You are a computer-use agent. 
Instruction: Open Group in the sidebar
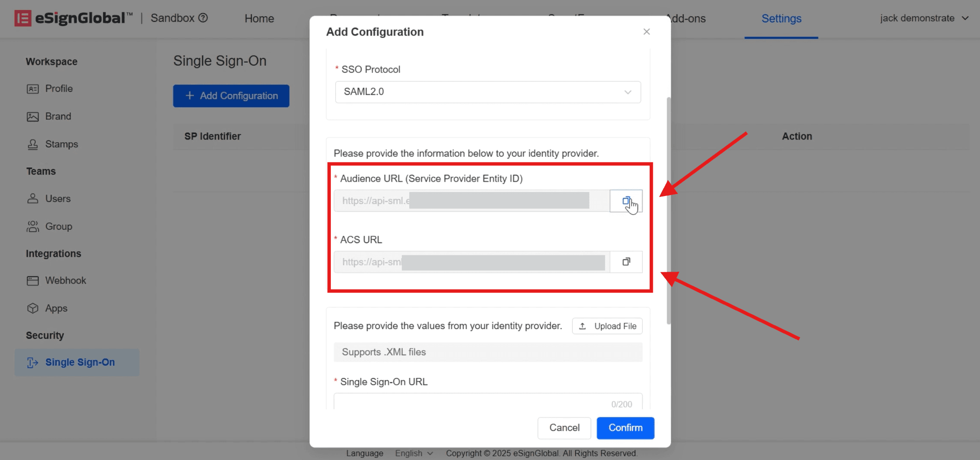click(58, 227)
